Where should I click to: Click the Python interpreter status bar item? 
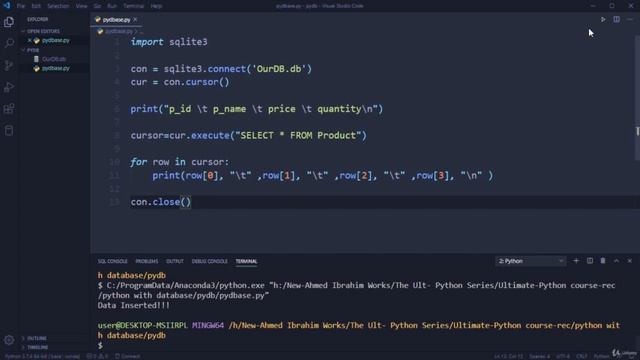point(42,356)
